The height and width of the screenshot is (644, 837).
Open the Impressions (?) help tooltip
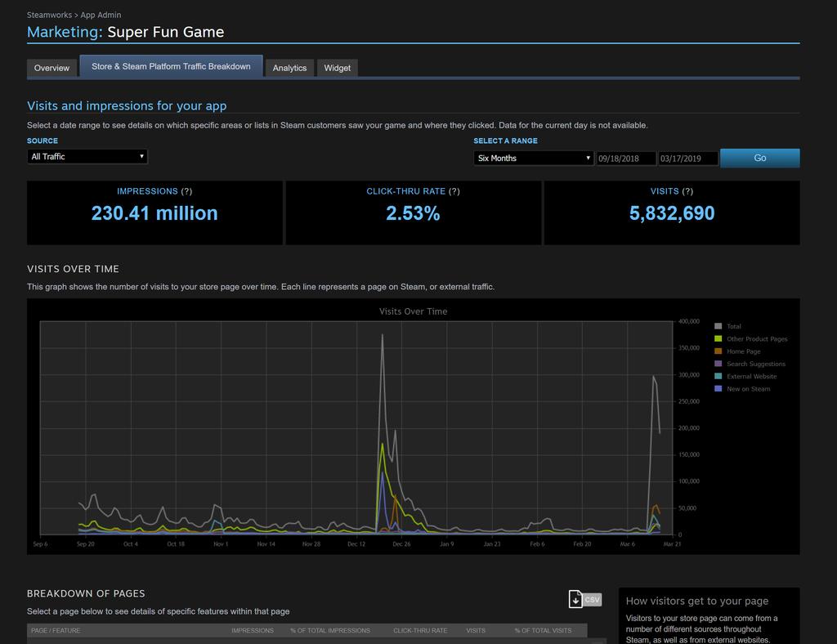(x=186, y=191)
